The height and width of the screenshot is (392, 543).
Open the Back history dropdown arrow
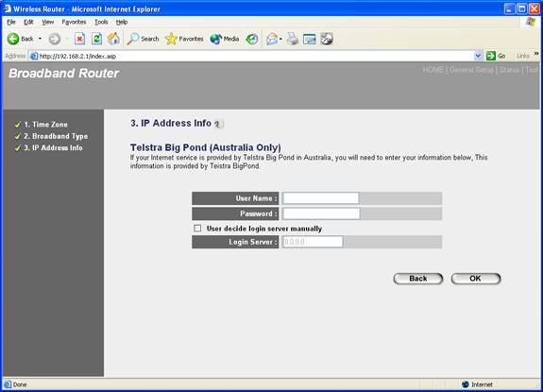pyautogui.click(x=41, y=39)
